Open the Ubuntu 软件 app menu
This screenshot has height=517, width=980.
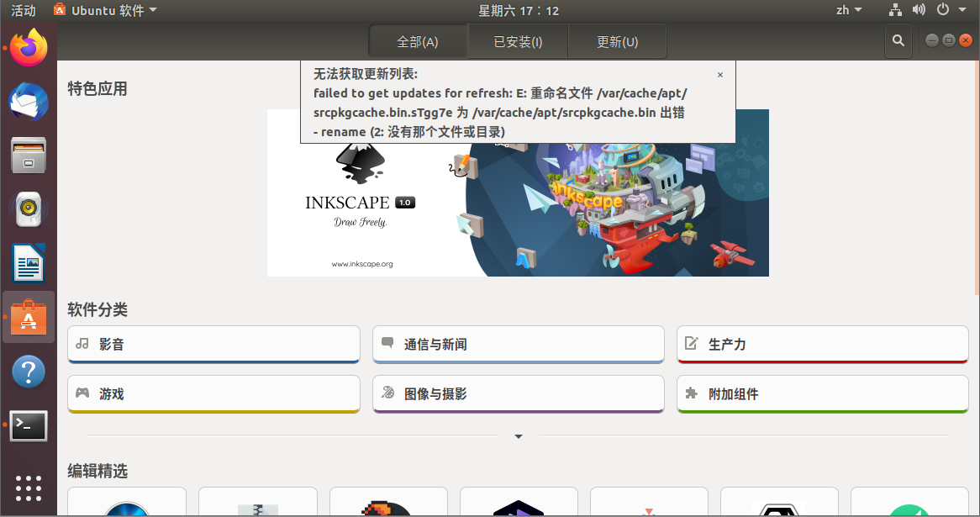(105, 10)
